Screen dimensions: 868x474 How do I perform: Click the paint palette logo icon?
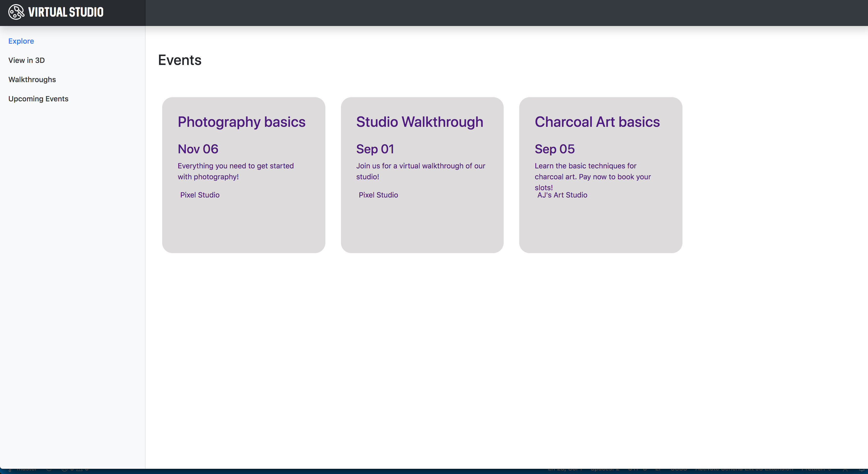[x=16, y=12]
